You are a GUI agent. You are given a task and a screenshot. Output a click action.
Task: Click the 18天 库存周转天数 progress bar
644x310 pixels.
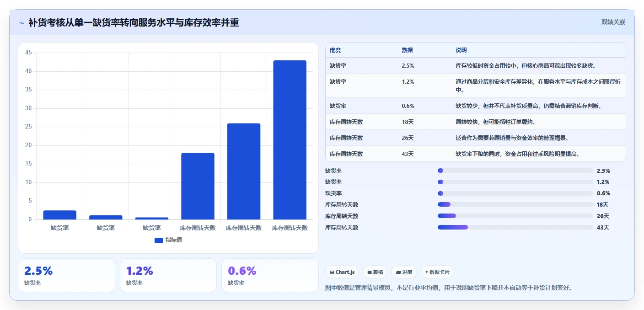pos(515,205)
